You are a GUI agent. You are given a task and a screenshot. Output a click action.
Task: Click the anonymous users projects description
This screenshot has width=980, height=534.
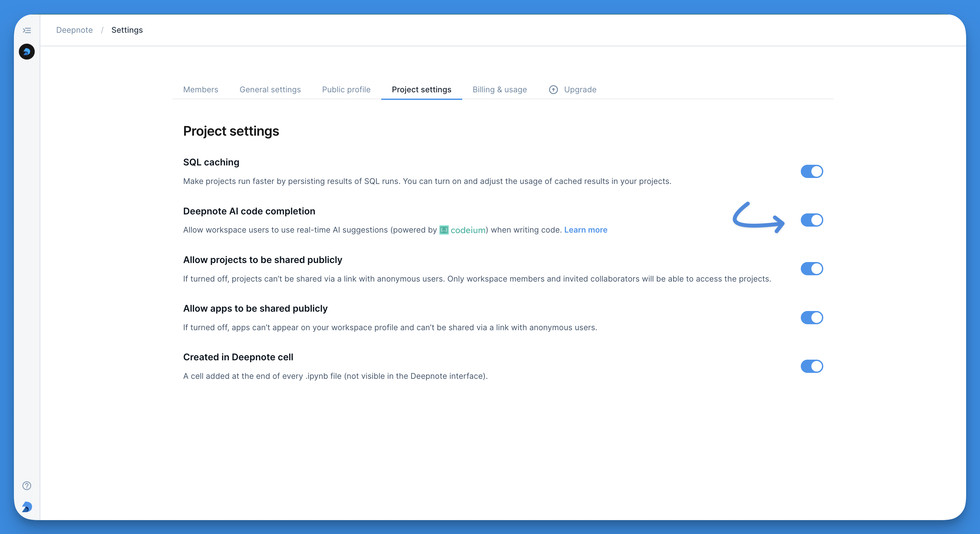[x=477, y=279]
